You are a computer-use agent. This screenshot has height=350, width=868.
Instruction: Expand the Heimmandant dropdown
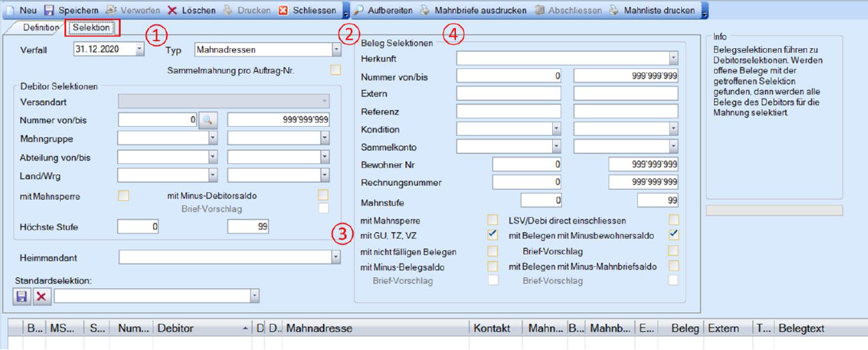point(336,257)
